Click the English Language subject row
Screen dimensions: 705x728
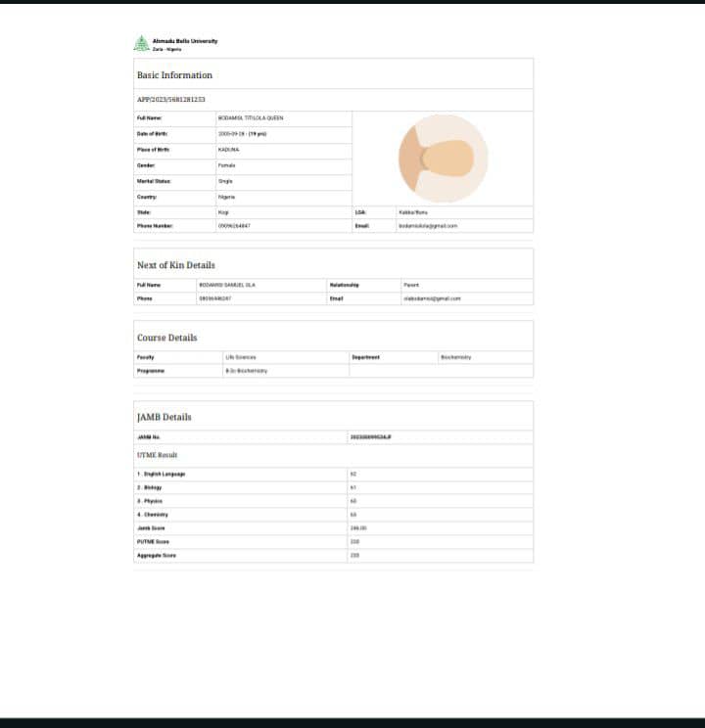(x=162, y=474)
